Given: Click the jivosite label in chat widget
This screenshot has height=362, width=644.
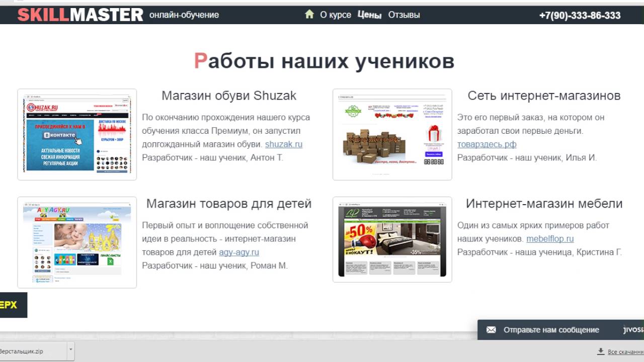Looking at the screenshot, I should tap(633, 330).
